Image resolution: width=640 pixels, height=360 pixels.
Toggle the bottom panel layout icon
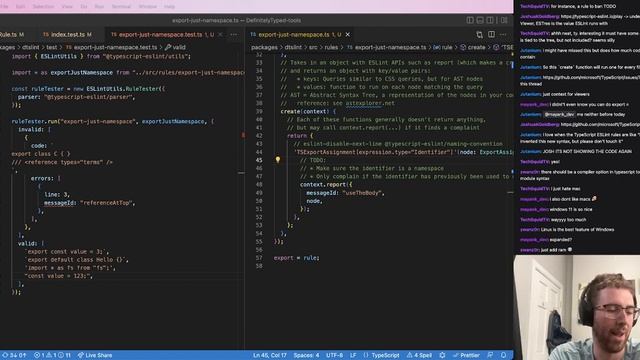click(x=480, y=20)
